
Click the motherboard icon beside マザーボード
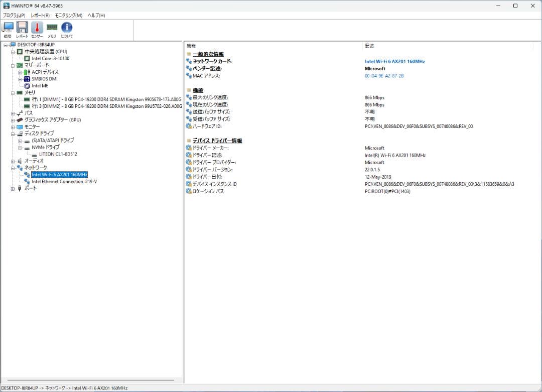(x=20, y=65)
